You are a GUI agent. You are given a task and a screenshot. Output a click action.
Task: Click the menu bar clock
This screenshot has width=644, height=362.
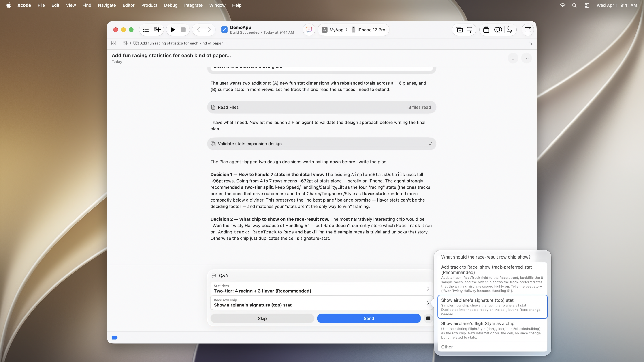pyautogui.click(x=617, y=5)
